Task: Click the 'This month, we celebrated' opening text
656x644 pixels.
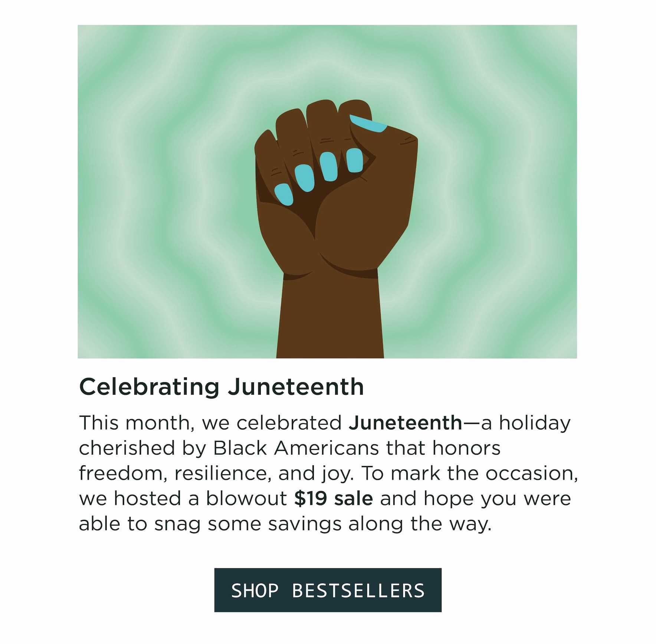Action: click(x=210, y=423)
